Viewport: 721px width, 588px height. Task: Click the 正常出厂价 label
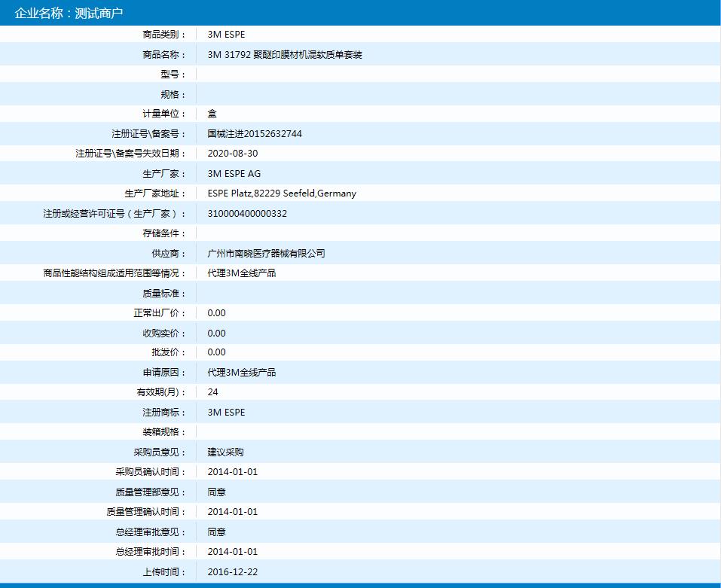point(160,313)
